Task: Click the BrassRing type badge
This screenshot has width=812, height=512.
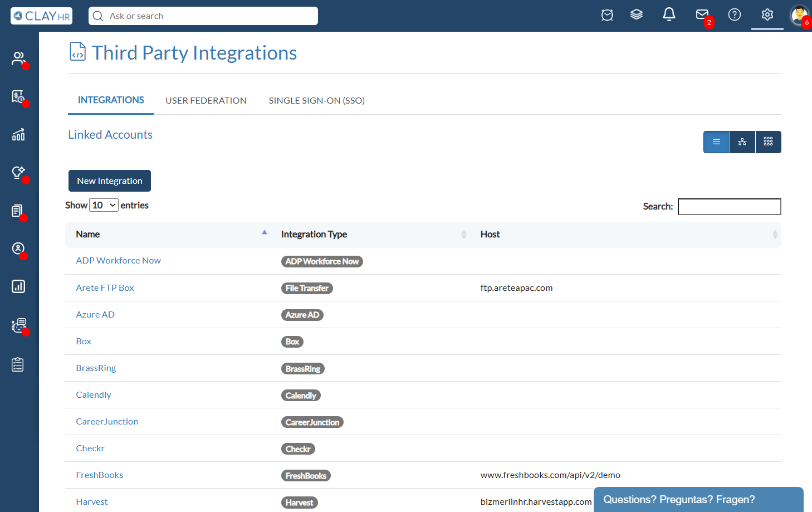Action: 303,369
